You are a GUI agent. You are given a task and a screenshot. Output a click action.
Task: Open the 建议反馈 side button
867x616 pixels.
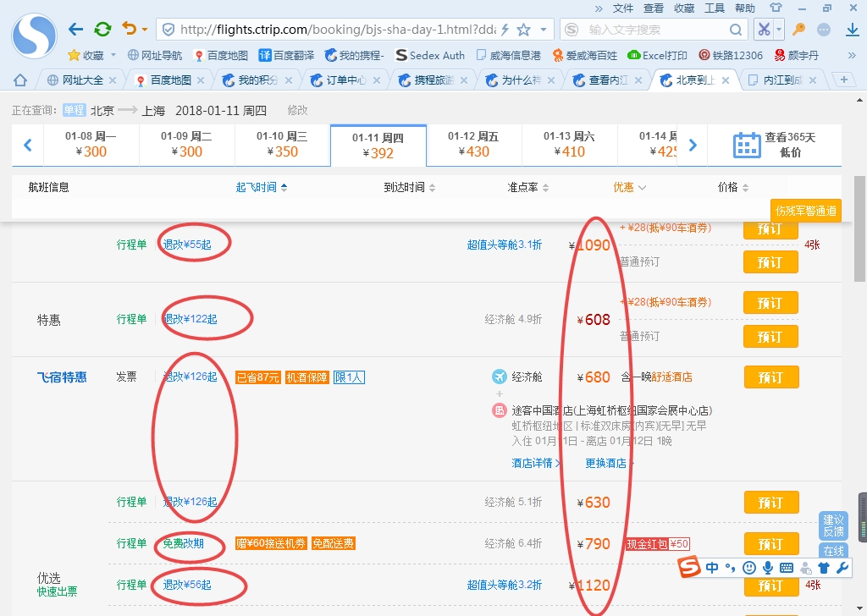pyautogui.click(x=833, y=525)
